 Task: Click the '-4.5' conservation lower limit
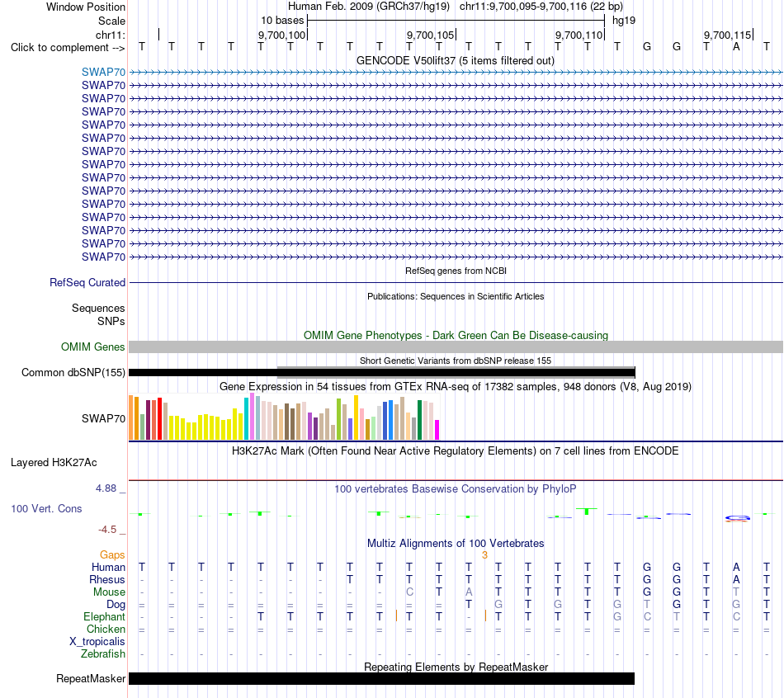click(107, 529)
